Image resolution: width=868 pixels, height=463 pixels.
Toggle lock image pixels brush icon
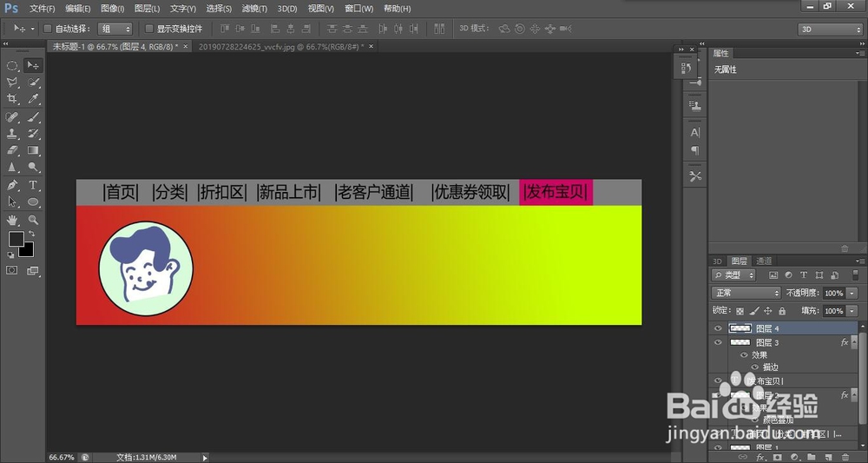(754, 311)
